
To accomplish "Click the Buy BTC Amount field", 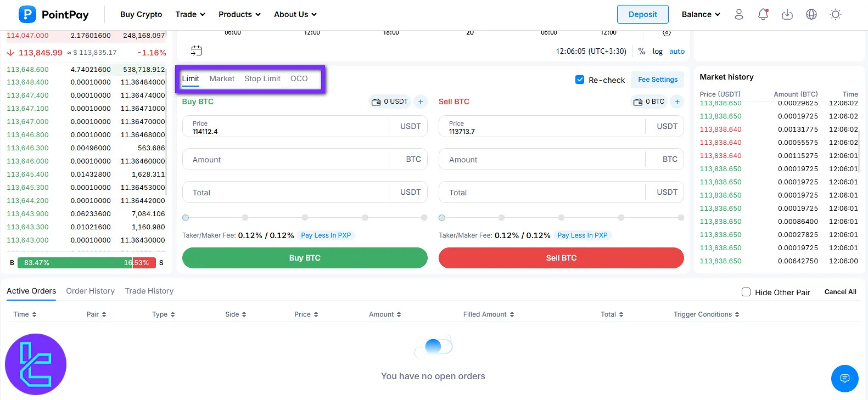I will (x=305, y=159).
